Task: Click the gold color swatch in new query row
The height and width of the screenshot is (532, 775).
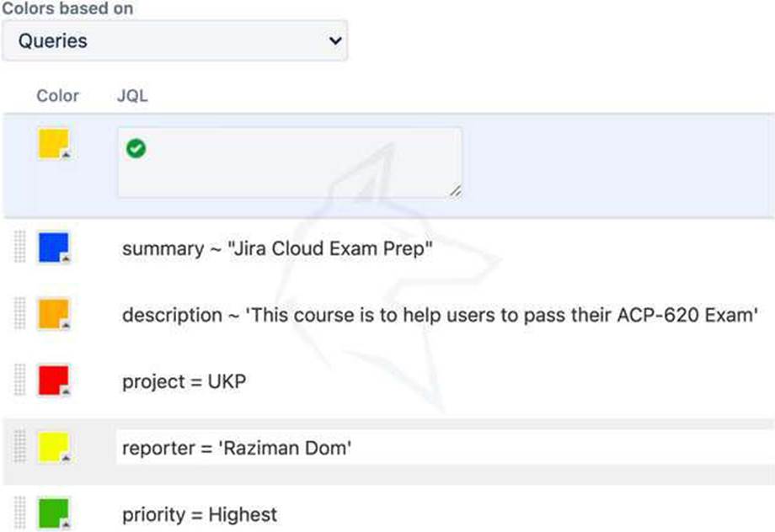Action: (54, 144)
